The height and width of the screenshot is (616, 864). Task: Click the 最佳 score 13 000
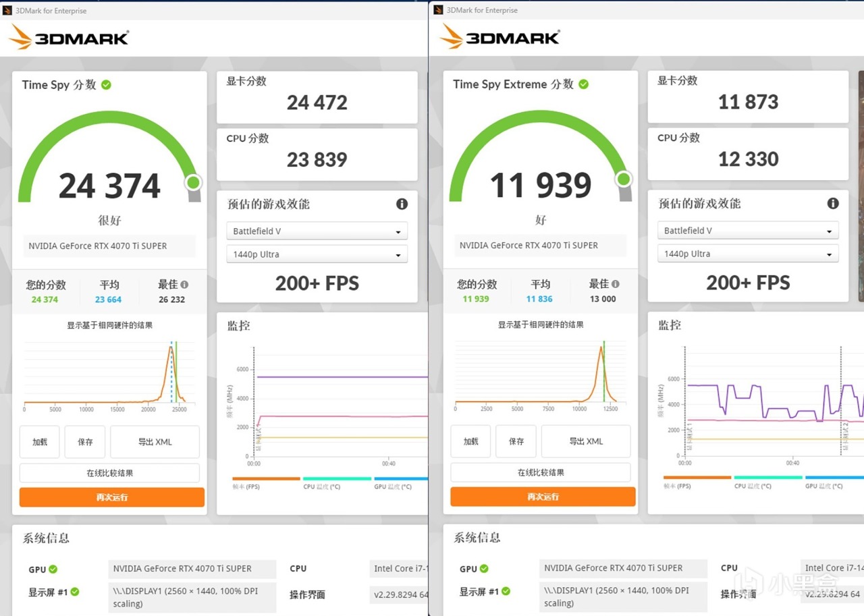coord(603,299)
